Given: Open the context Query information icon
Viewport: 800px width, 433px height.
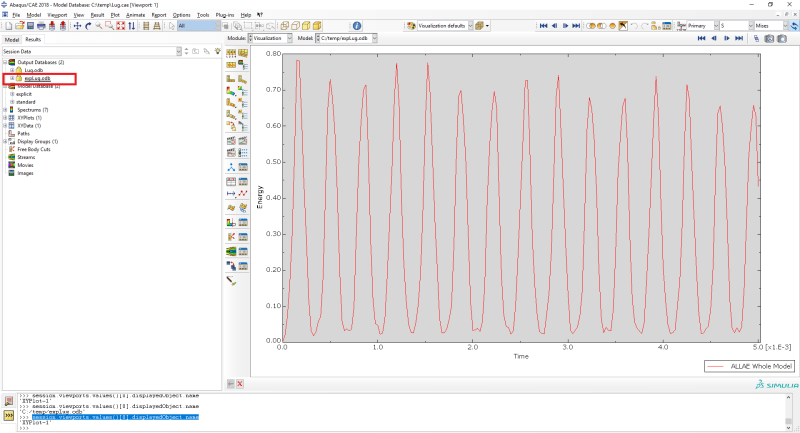Looking at the screenshot, I should tap(357, 26).
